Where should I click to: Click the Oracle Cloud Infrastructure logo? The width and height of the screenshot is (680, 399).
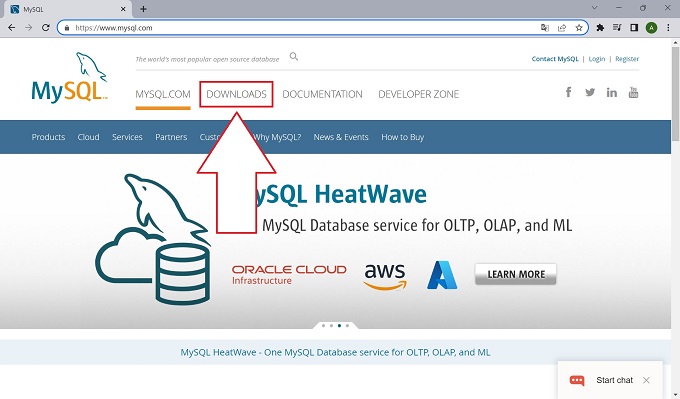[x=289, y=275]
